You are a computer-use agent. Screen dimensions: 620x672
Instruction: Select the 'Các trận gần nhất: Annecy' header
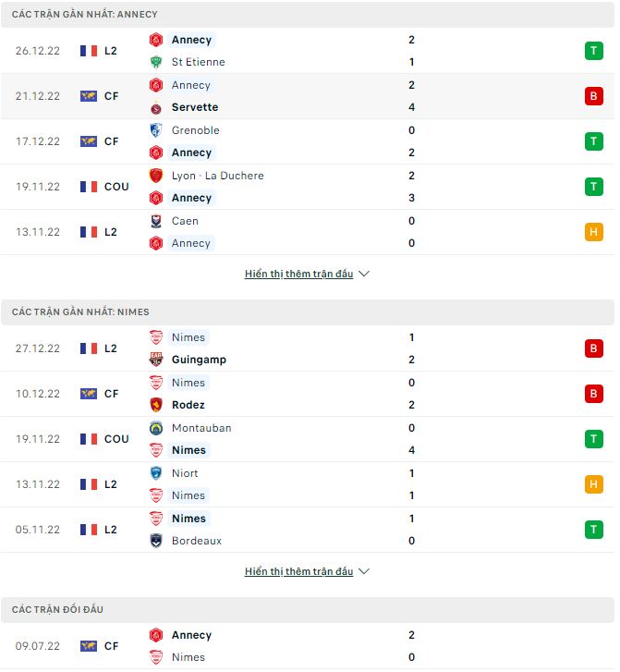[x=85, y=15]
